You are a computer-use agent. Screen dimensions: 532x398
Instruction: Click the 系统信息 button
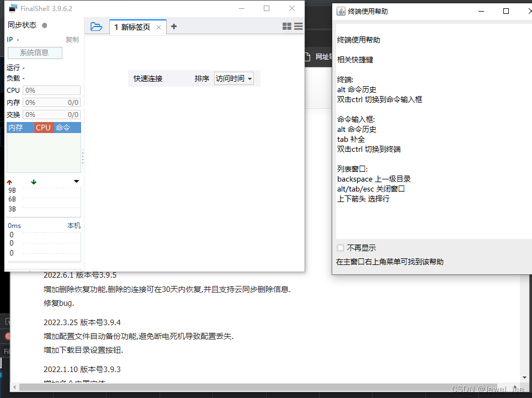[x=35, y=52]
